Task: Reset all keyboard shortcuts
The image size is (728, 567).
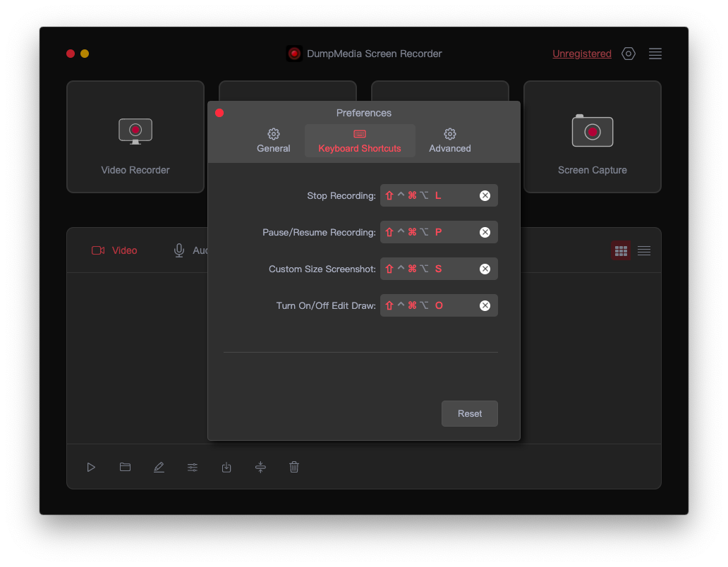Action: (469, 413)
